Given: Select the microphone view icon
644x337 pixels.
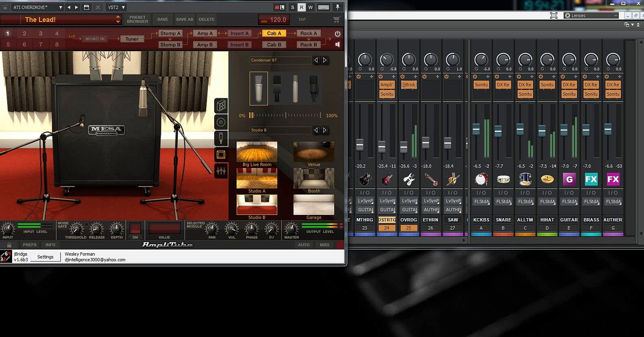Looking at the screenshot, I should (221, 139).
